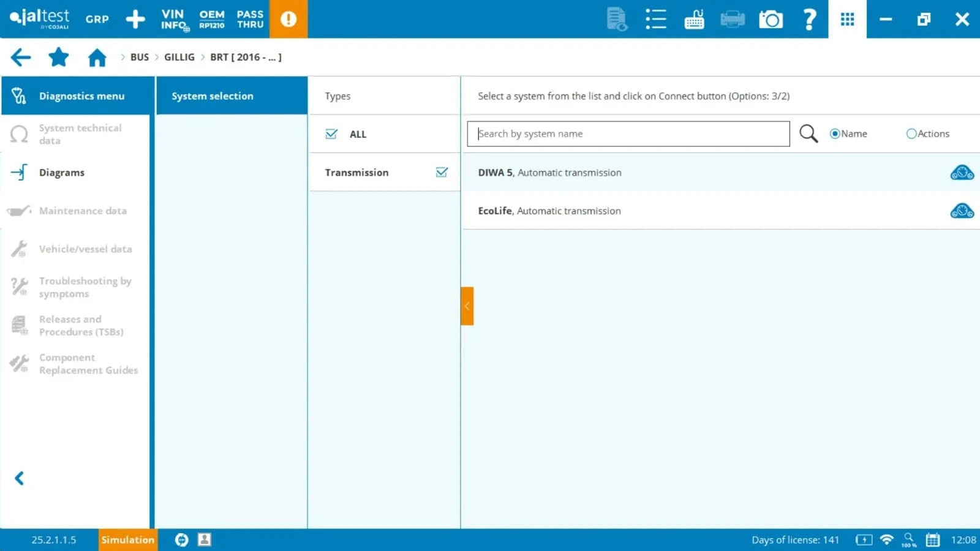This screenshot has height=551, width=980.
Task: Open Vehicle/vessel data section
Action: (75, 249)
